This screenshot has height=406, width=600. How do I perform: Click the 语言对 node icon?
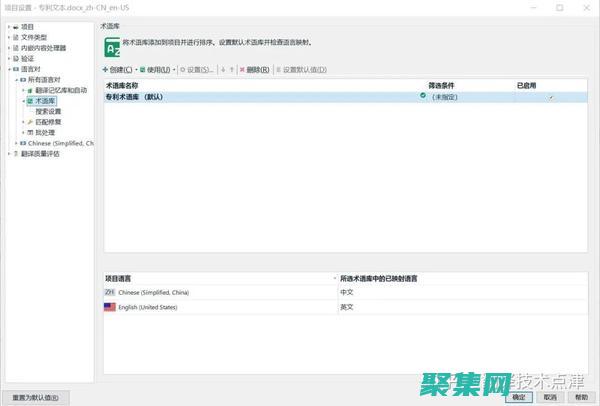[16, 69]
